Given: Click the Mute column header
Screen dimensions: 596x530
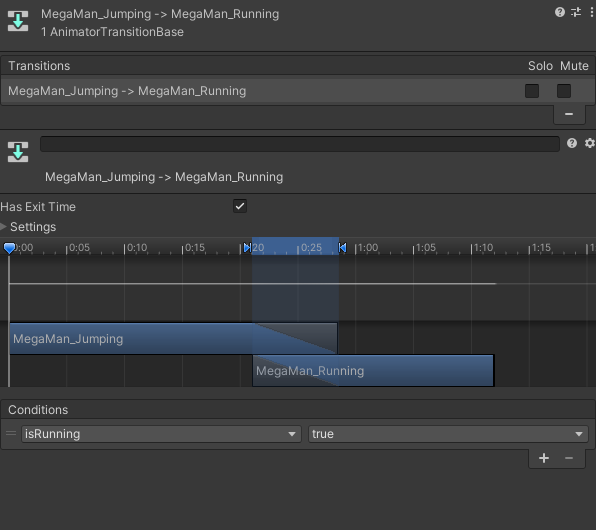Looking at the screenshot, I should 574,66.
